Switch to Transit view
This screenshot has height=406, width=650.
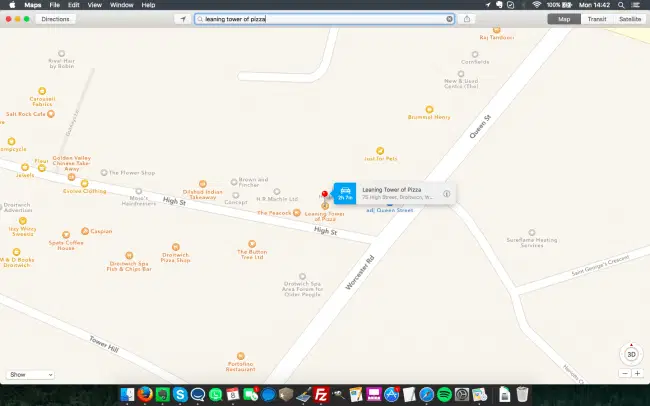597,19
